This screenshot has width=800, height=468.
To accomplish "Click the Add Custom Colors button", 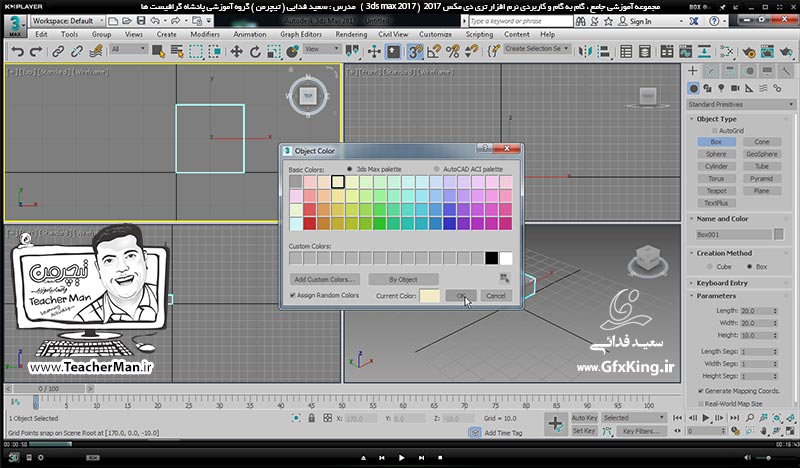I will [324, 280].
